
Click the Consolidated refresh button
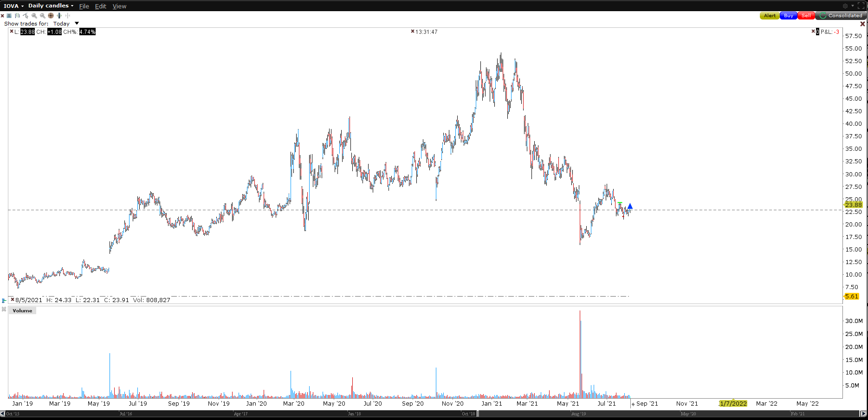pyautogui.click(x=841, y=16)
